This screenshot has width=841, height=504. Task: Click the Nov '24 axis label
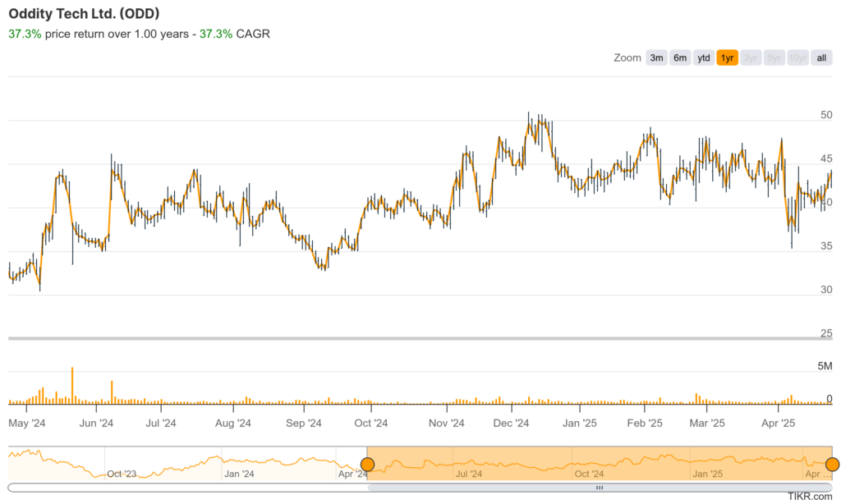pyautogui.click(x=446, y=423)
